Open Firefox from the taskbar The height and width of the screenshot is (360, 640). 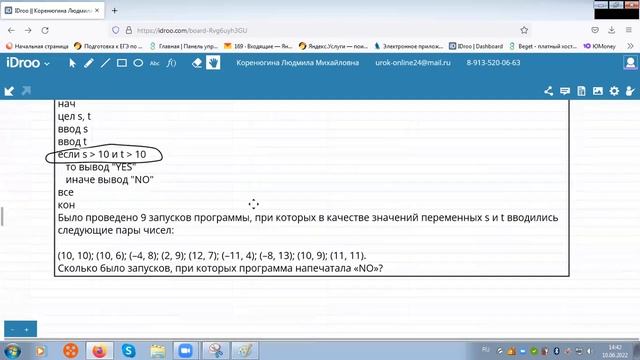[99, 351]
